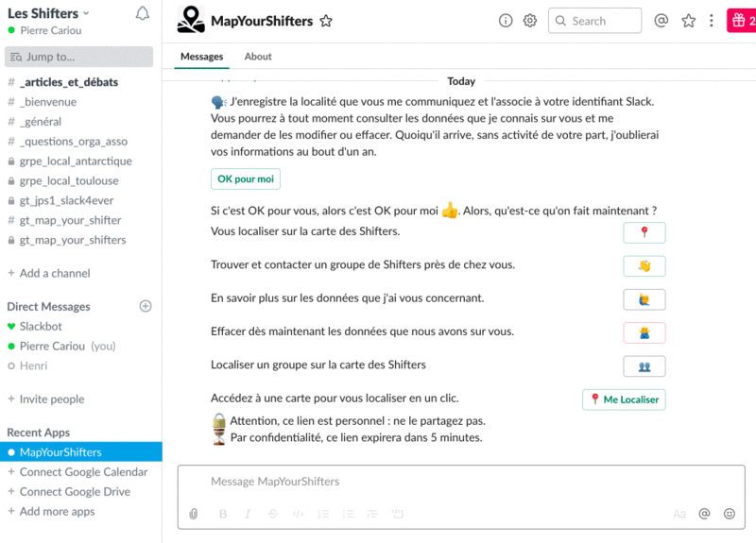Show conversation details info icon
756x543 pixels.
point(506,21)
